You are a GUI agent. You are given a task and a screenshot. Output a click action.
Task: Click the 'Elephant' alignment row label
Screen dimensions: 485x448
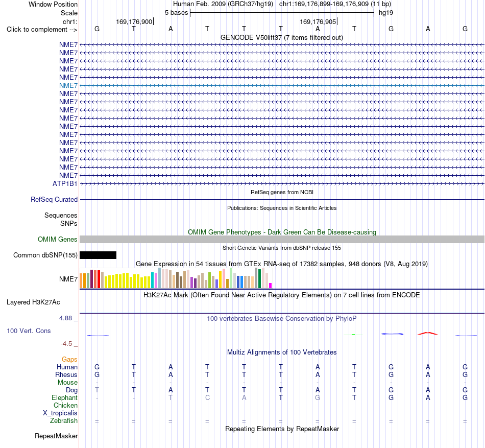65,397
